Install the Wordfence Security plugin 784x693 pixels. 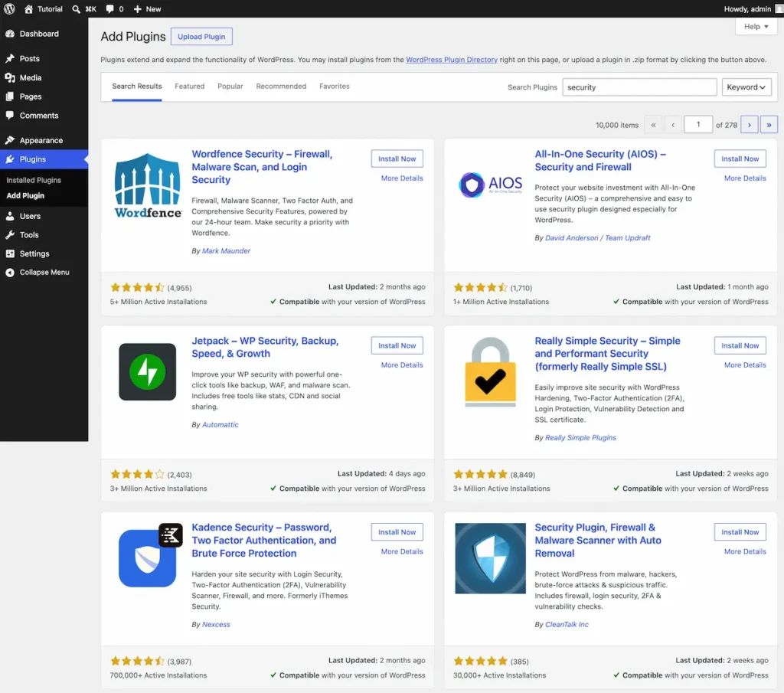(x=397, y=159)
